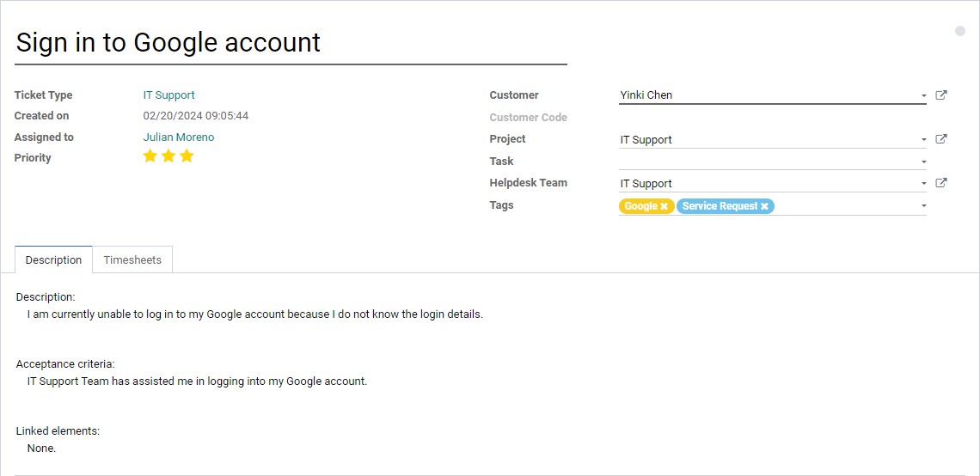Open the IT Support ticket type link
The height and width of the screenshot is (476, 980).
coord(168,95)
